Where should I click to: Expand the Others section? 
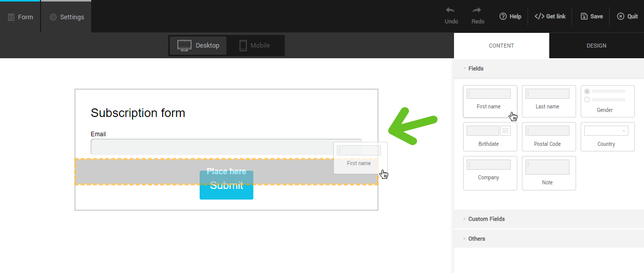coord(476,239)
